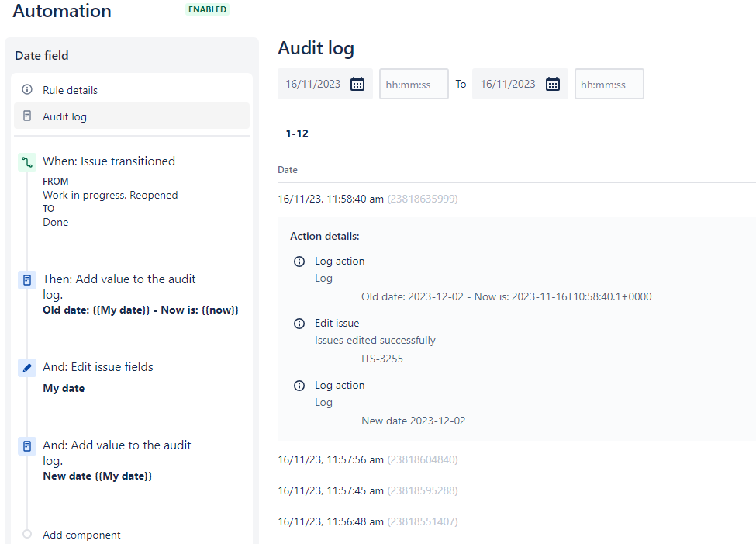Click Add component link
Image resolution: width=756 pixels, height=544 pixels.
point(81,535)
